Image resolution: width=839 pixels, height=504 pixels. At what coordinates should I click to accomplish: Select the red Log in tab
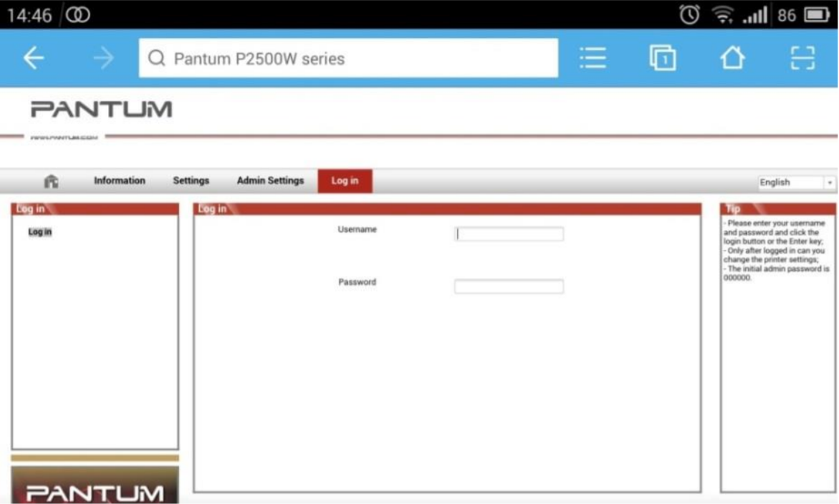(x=345, y=181)
